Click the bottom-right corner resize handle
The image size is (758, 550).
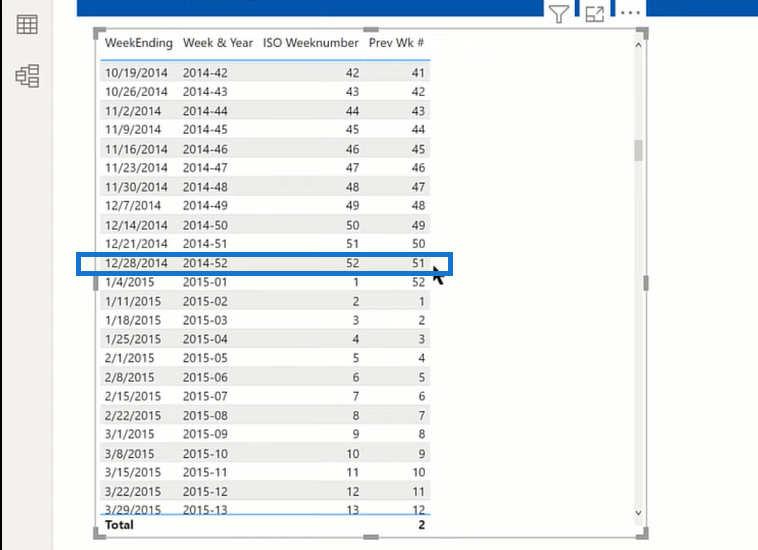(642, 534)
